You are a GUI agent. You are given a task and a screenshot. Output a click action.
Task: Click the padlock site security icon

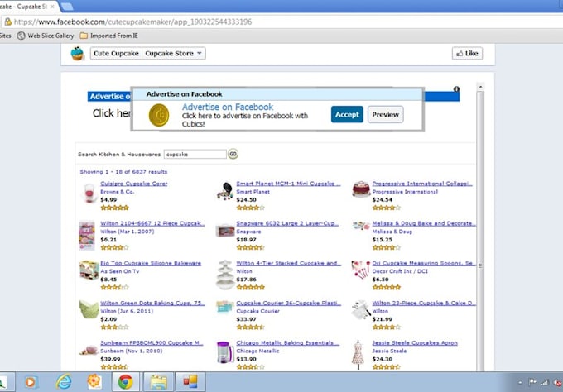[x=7, y=22]
